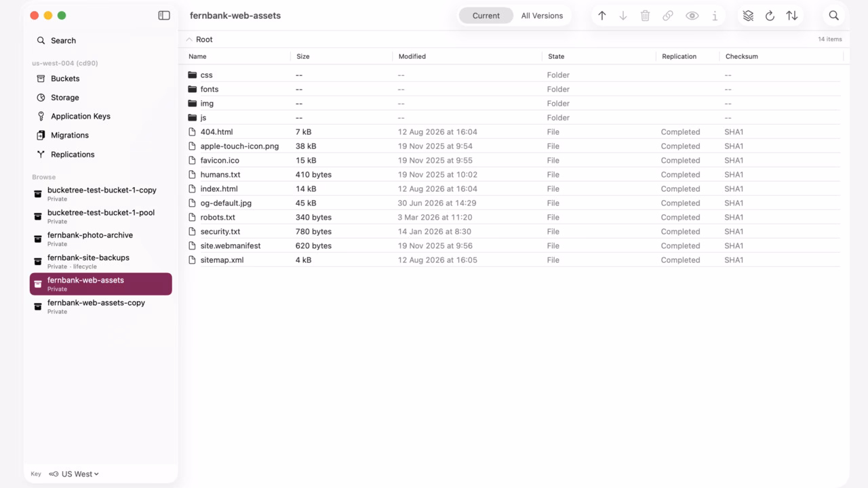Open the US West key dropdown
Viewport: 868px width, 488px height.
click(x=74, y=474)
